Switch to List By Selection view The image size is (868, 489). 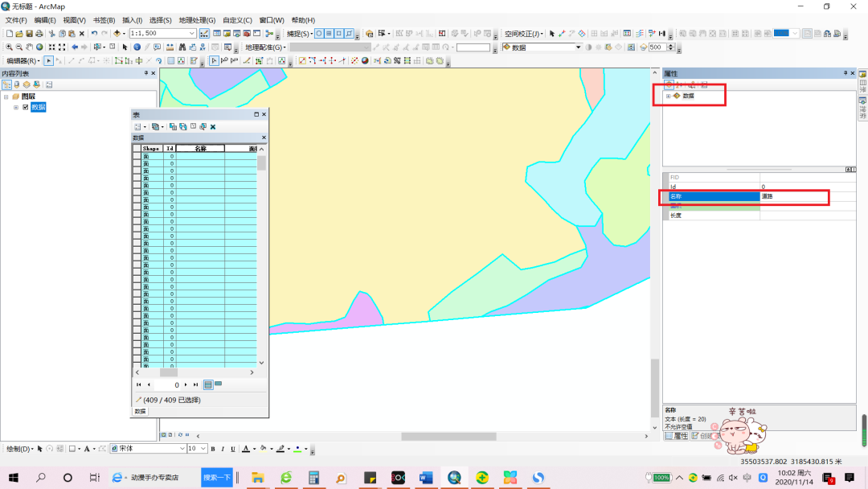[x=36, y=84]
